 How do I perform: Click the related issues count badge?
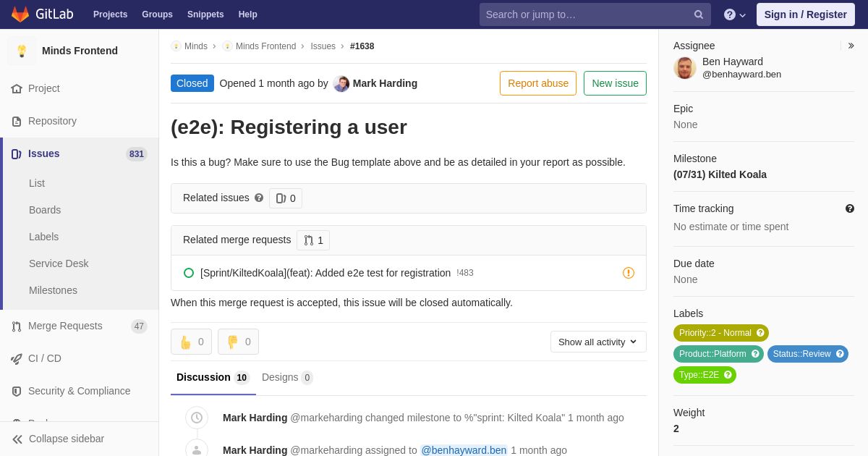coord(286,198)
